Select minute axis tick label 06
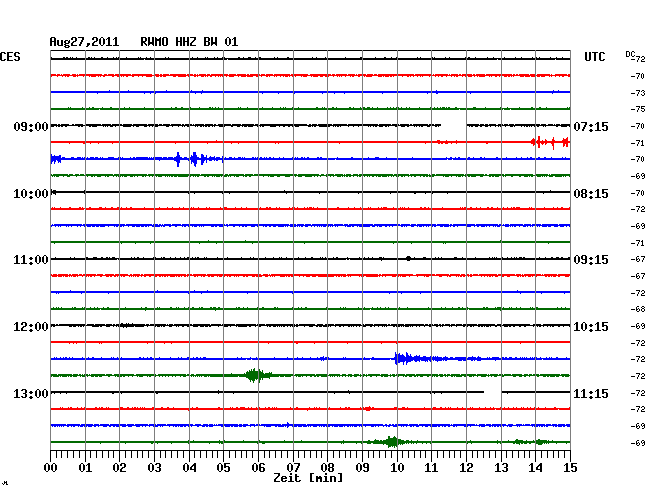Screen dimensions: 650x494 (258, 467)
